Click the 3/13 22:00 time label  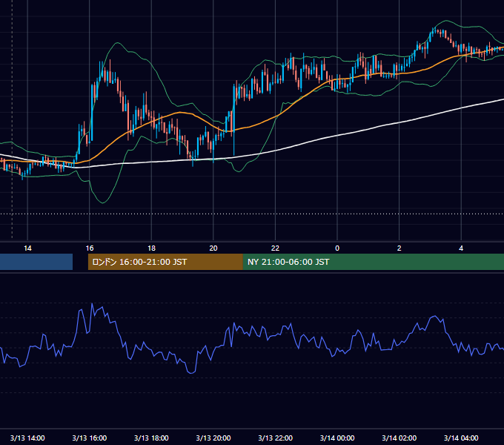[276, 438]
